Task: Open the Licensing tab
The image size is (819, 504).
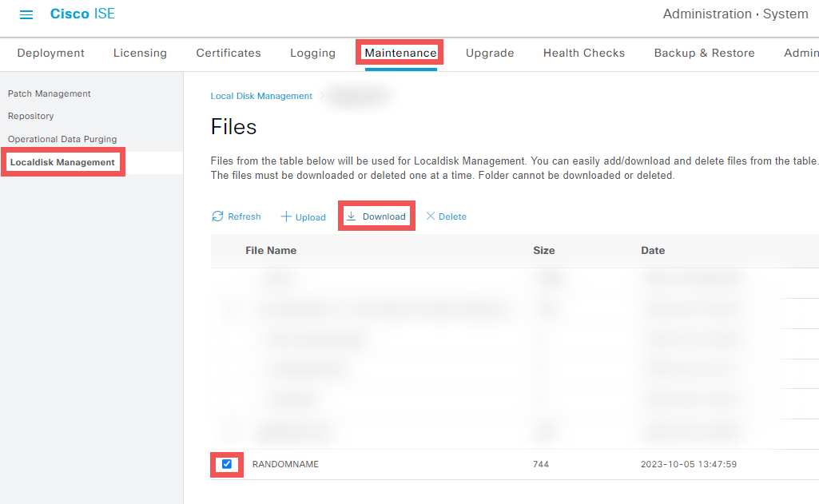Action: click(x=140, y=53)
